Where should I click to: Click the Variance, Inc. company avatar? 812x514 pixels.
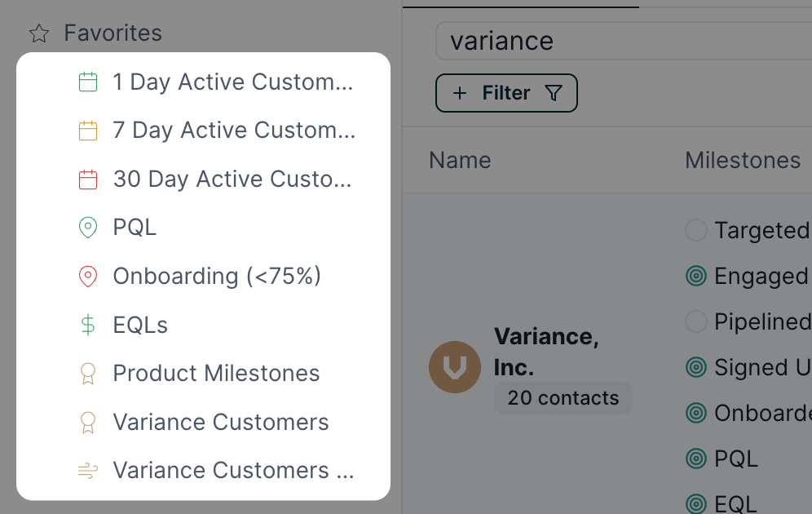click(x=455, y=367)
